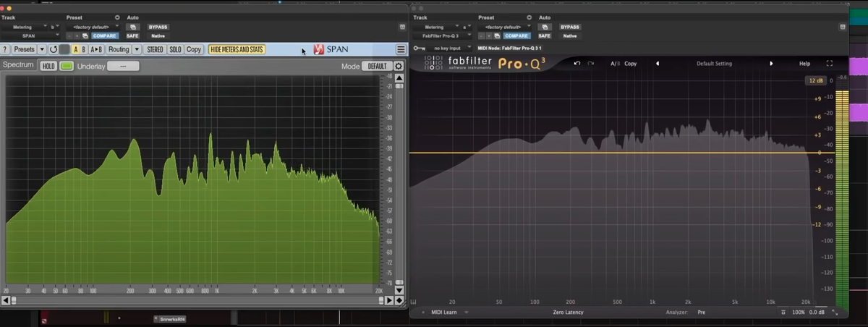The width and height of the screenshot is (868, 327).
Task: Open SPAN hamburger menu icon
Action: pyautogui.click(x=401, y=50)
